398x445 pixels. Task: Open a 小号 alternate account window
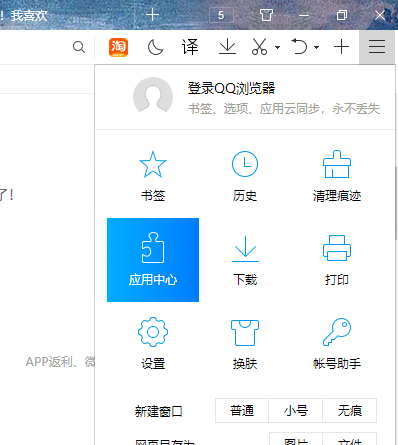tap(296, 410)
